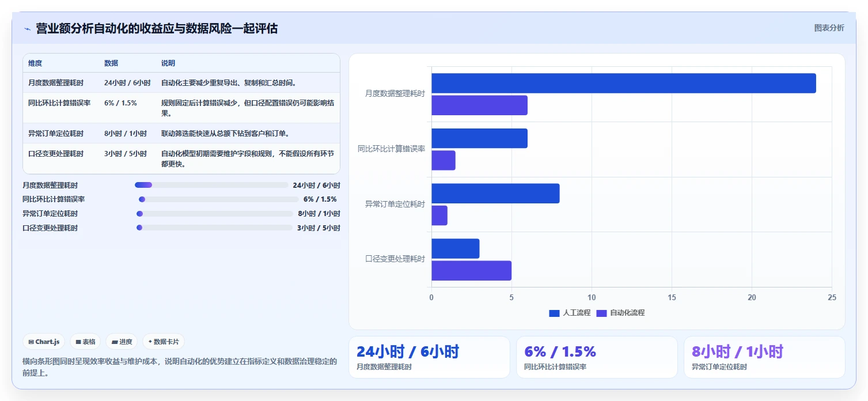Click the 口径变更处理耗时 chart axis label
Viewport: 868px width, 401px height.
coord(395,259)
